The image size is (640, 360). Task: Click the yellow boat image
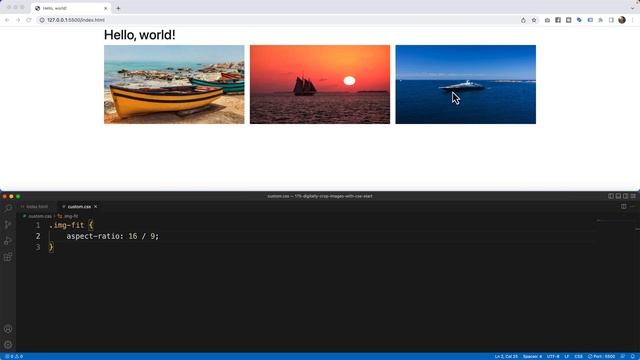coord(174,84)
